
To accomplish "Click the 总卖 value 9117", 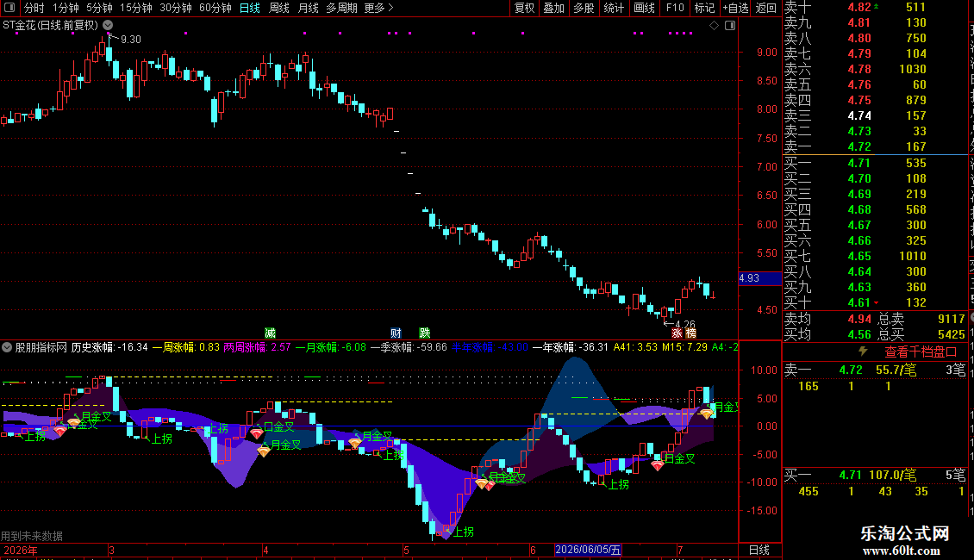I will [952, 319].
